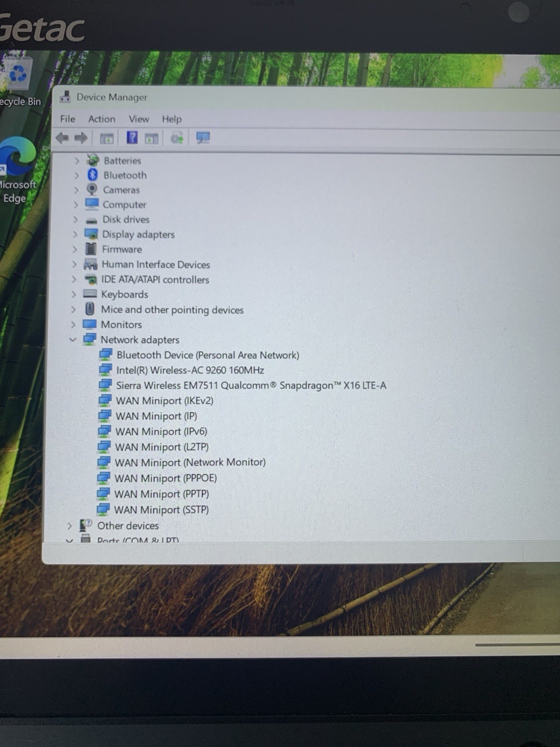Click the Update device driver toolbar icon
This screenshot has width=560, height=747.
coord(177,138)
